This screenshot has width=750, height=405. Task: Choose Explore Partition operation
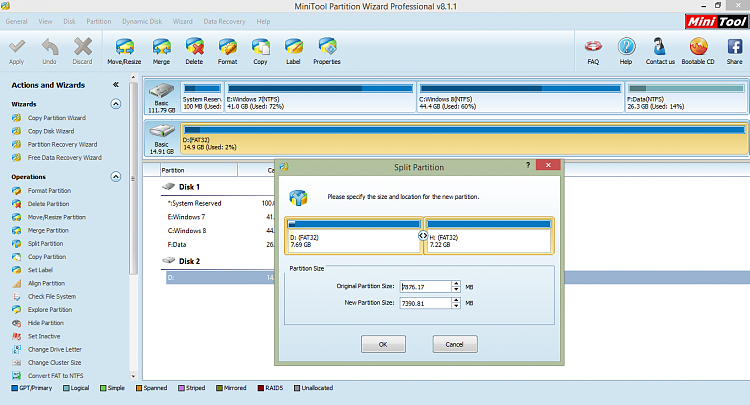(50, 310)
